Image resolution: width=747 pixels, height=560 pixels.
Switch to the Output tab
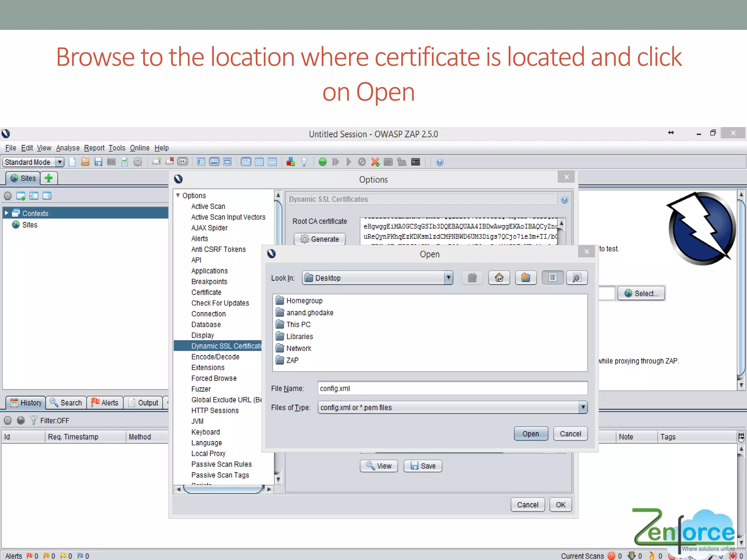click(143, 402)
